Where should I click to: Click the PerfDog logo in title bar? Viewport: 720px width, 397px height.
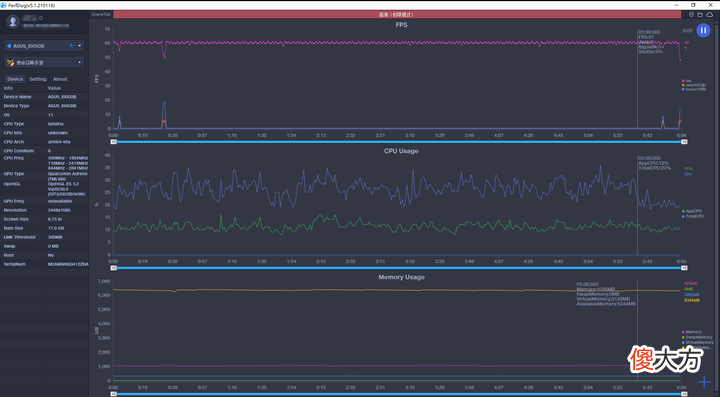coord(3,5)
